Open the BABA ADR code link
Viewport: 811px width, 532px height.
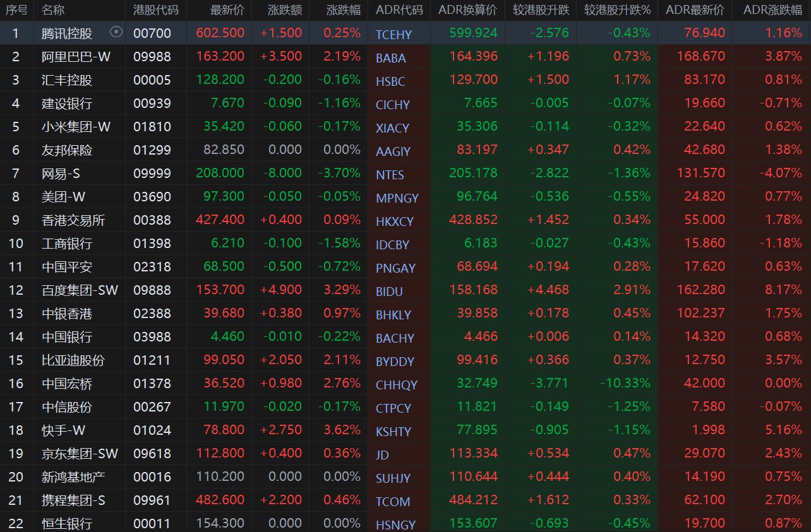pyautogui.click(x=391, y=58)
